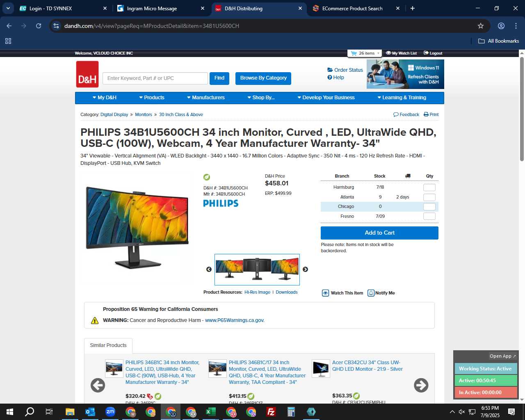Screen dimensions: 525x420
Task: Open PHILIPS 346B1C 34 inch Monitor link
Action: tap(162, 372)
